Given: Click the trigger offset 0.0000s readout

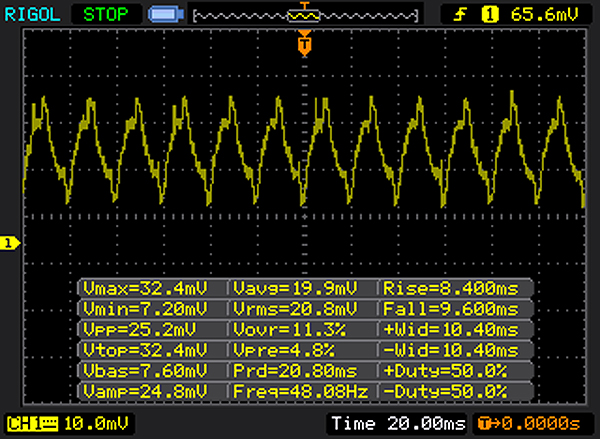Looking at the screenshot, I should tap(530, 424).
